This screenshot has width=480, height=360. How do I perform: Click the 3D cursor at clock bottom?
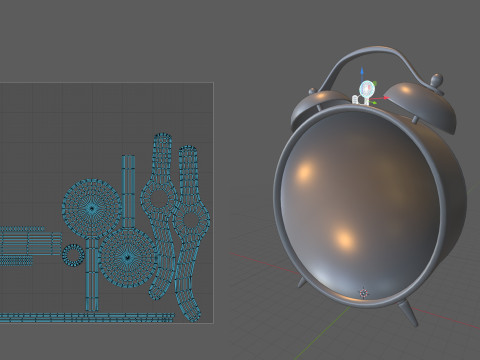(x=364, y=293)
